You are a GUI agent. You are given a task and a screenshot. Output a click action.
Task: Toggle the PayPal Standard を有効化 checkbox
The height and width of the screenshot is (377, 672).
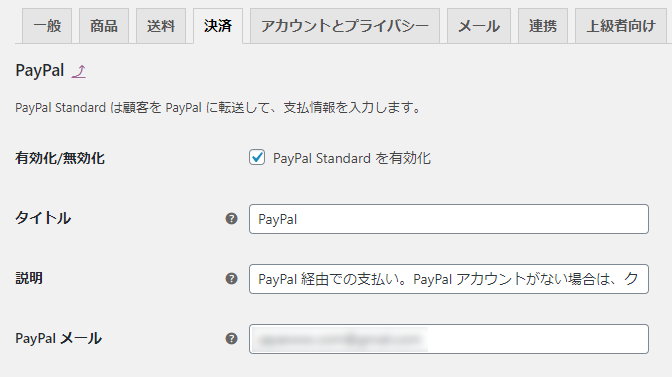click(x=257, y=158)
